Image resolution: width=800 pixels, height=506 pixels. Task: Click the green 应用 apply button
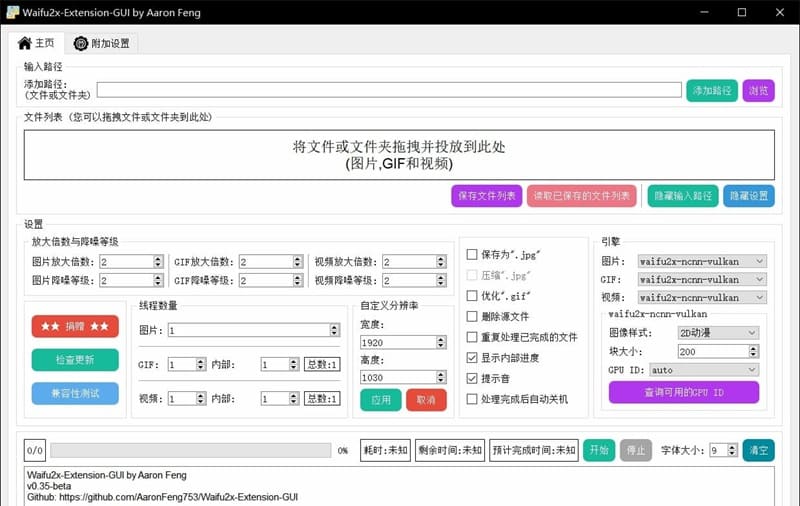(381, 400)
